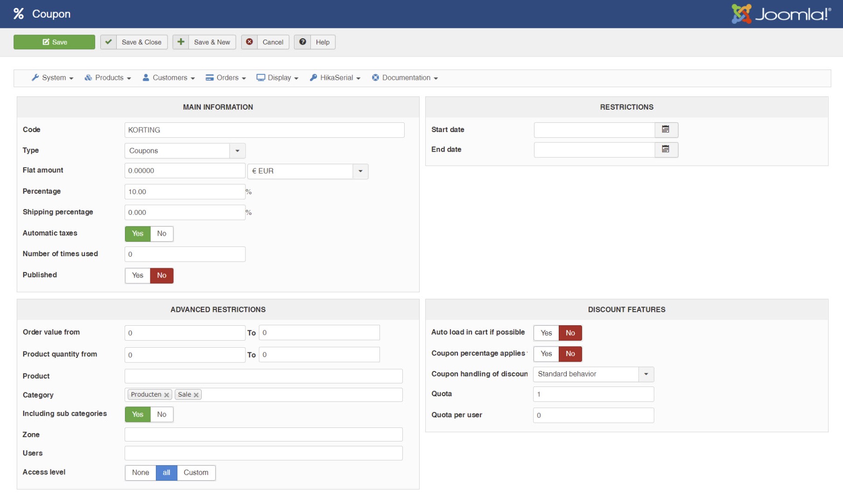Click the Joomla logo
The image size is (843, 504).
[x=781, y=14]
